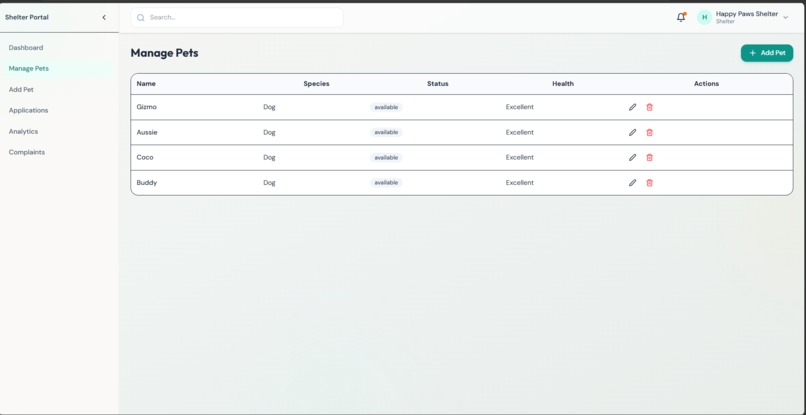Image resolution: width=806 pixels, height=415 pixels.
Task: Click Dog species in Buddy's row
Action: 269,183
